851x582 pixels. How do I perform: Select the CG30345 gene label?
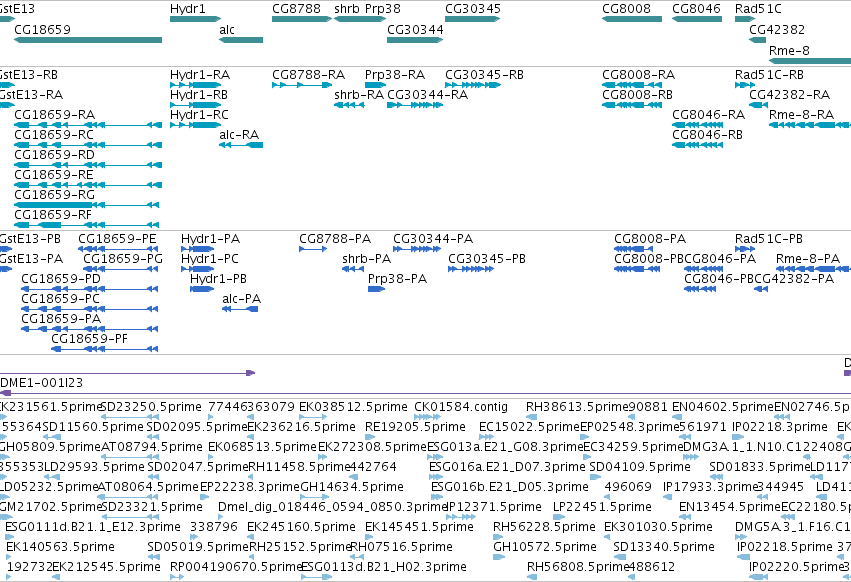point(473,9)
